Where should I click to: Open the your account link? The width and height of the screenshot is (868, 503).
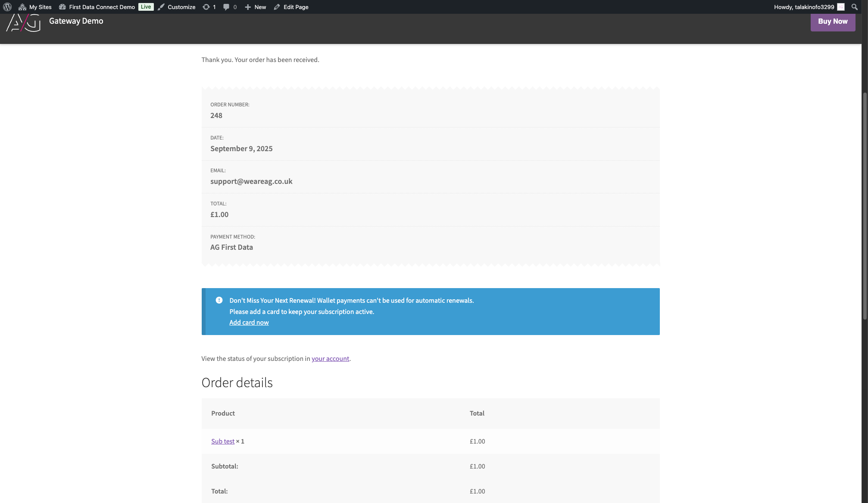click(330, 359)
